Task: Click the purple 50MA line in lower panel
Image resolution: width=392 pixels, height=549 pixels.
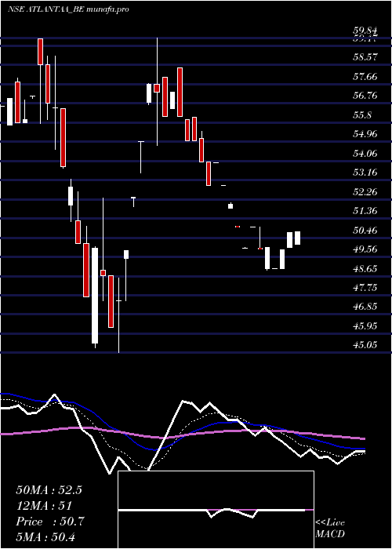Action: [182, 434]
